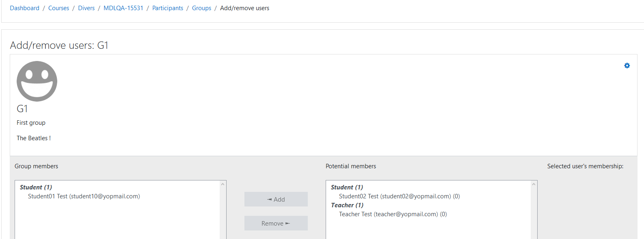Viewport: 644px width, 239px height.
Task: Click the Add/remove users breadcrumb text
Action: pos(244,8)
